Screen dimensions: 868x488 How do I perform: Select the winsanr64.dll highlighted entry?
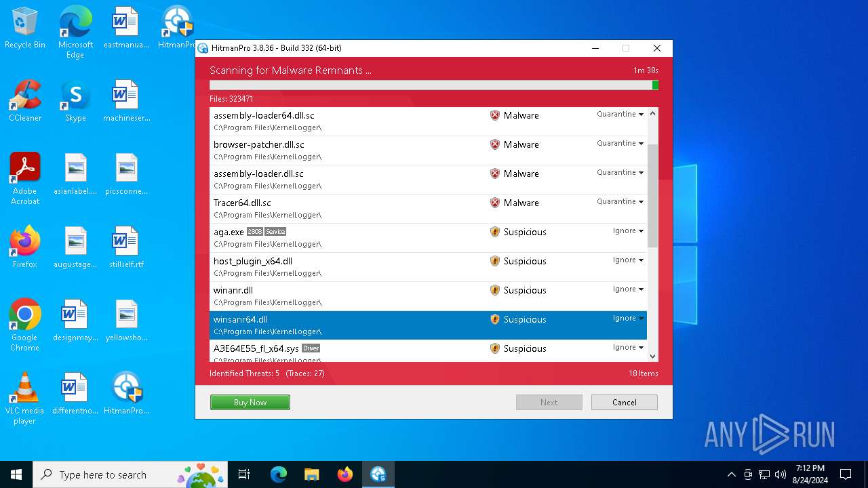pyautogui.click(x=429, y=325)
